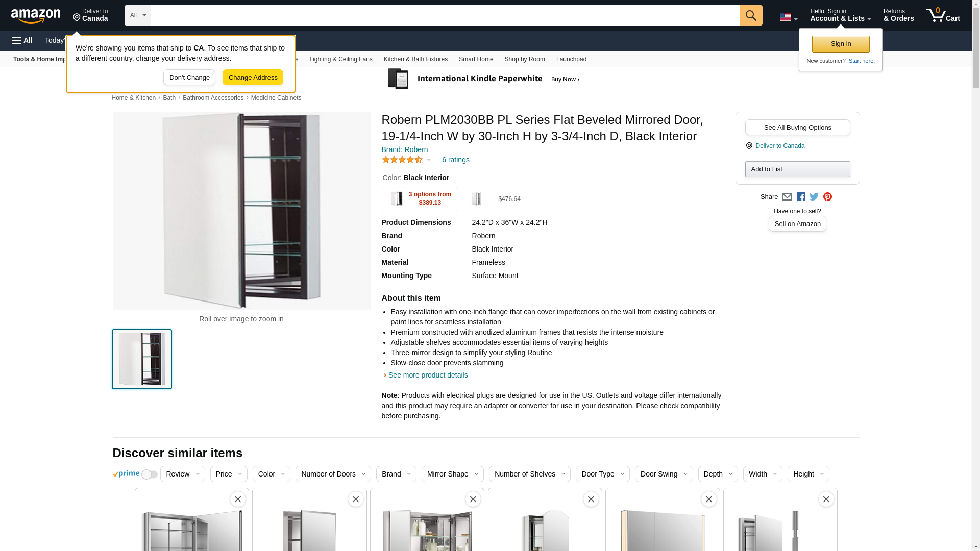The width and height of the screenshot is (980, 551).
Task: Click the Change Address button
Action: [253, 78]
